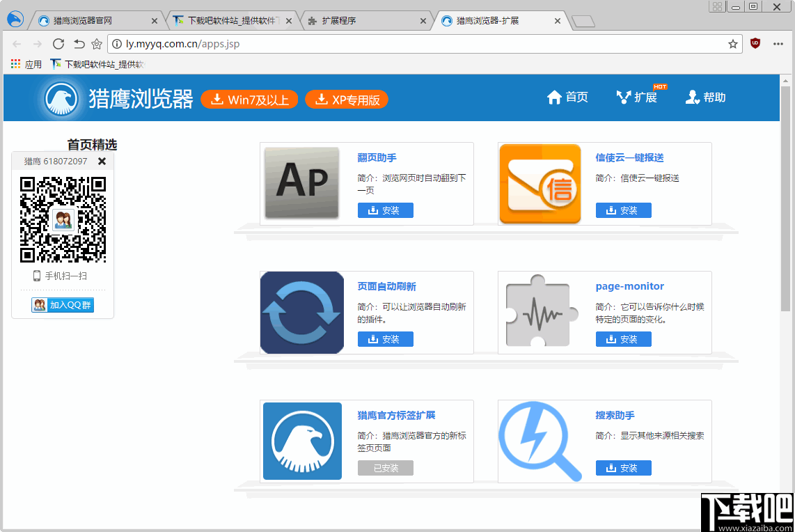Install the 翻页助手 extension
The width and height of the screenshot is (795, 532).
click(386, 210)
